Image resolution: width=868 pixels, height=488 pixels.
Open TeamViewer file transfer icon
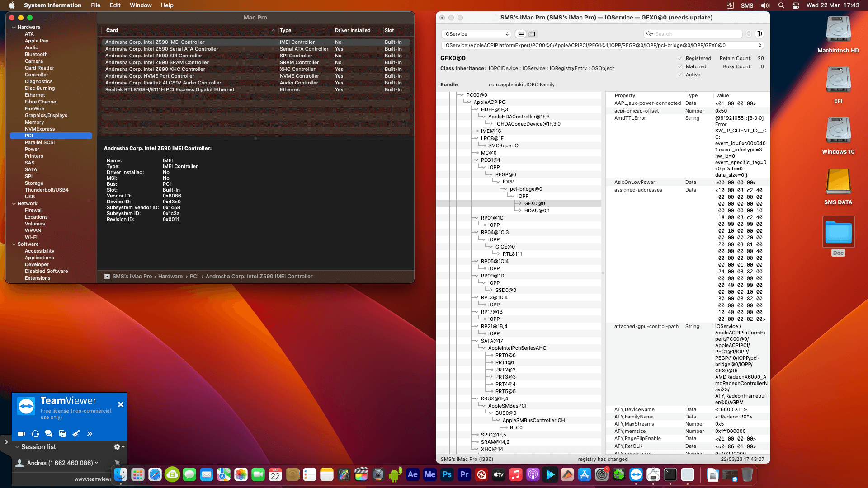tap(62, 434)
